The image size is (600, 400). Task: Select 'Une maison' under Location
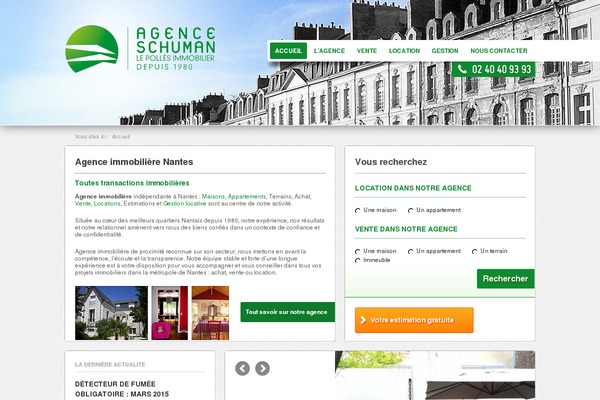[x=358, y=210]
